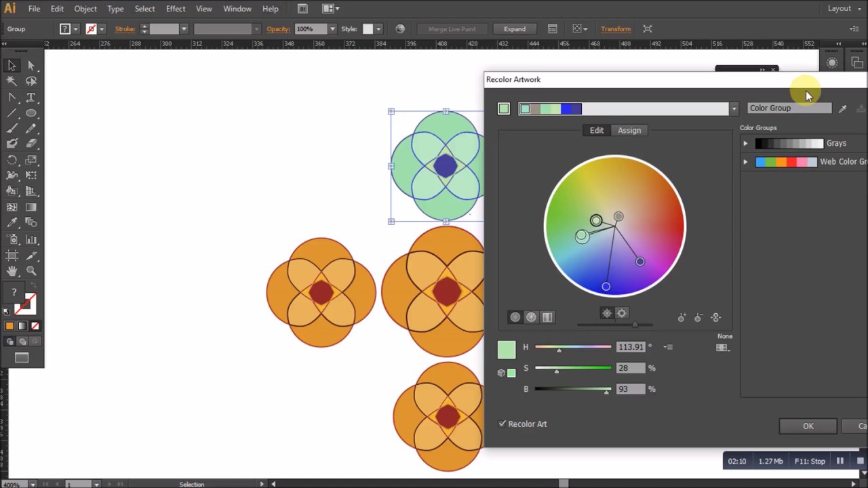The height and width of the screenshot is (488, 868).
Task: Select the Magic Wand tool
Action: pos(12,81)
